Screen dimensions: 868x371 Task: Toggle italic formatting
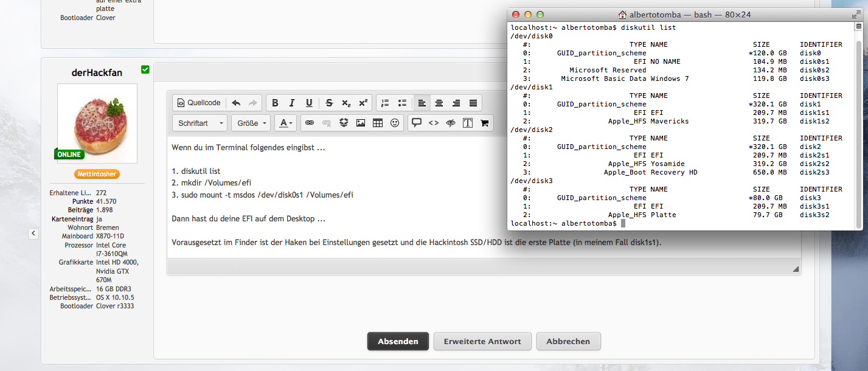point(292,103)
